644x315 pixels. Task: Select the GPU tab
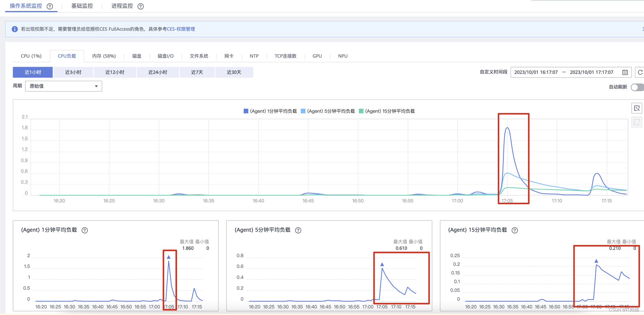point(317,56)
